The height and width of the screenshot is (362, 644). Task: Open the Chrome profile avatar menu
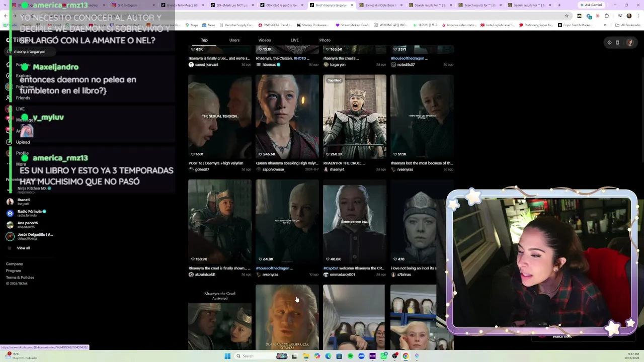629,16
